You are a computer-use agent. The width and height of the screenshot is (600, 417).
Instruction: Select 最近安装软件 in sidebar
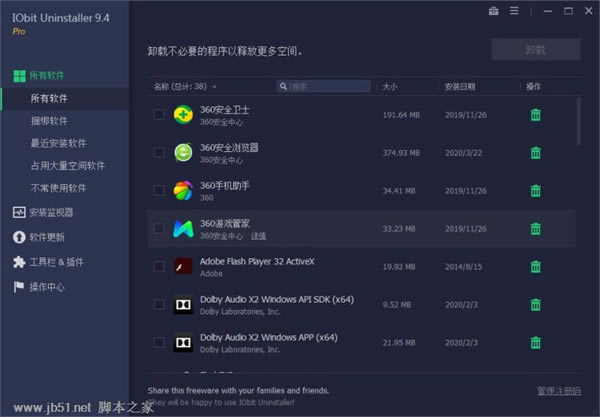click(58, 143)
